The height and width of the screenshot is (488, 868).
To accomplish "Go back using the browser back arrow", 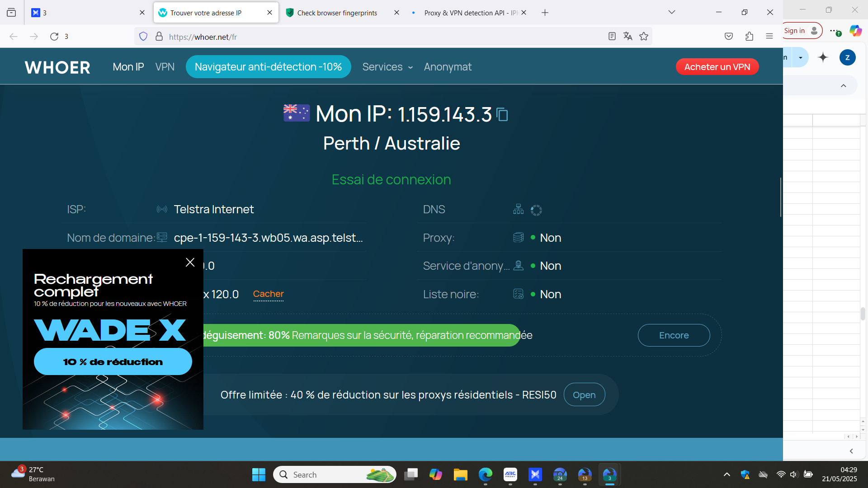I will [14, 37].
